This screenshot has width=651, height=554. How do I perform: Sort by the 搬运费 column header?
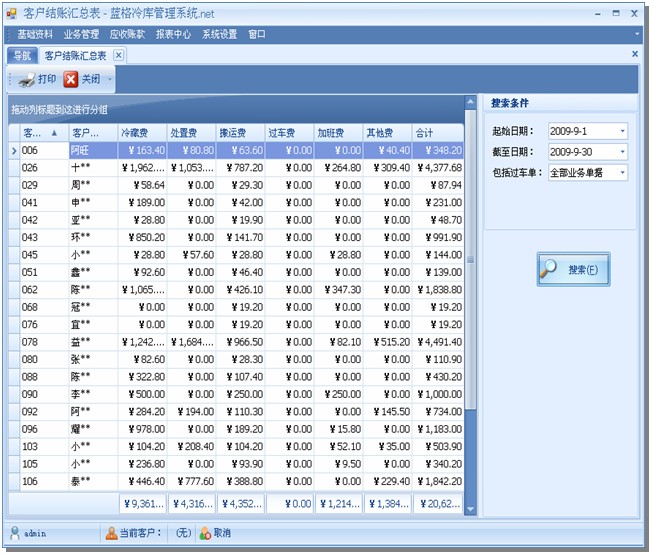pos(240,133)
